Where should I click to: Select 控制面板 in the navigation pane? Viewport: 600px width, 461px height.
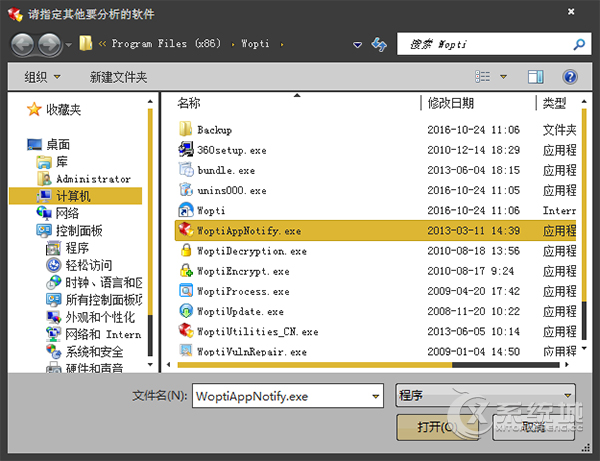click(x=79, y=230)
